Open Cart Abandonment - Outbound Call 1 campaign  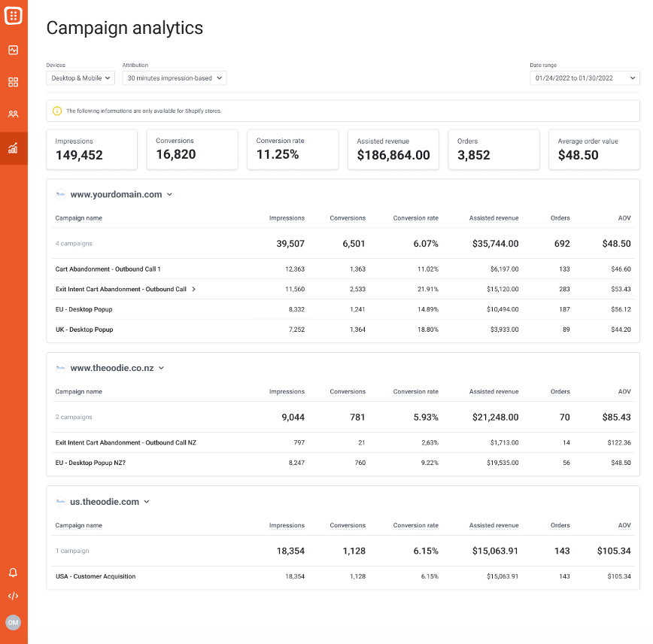click(108, 269)
